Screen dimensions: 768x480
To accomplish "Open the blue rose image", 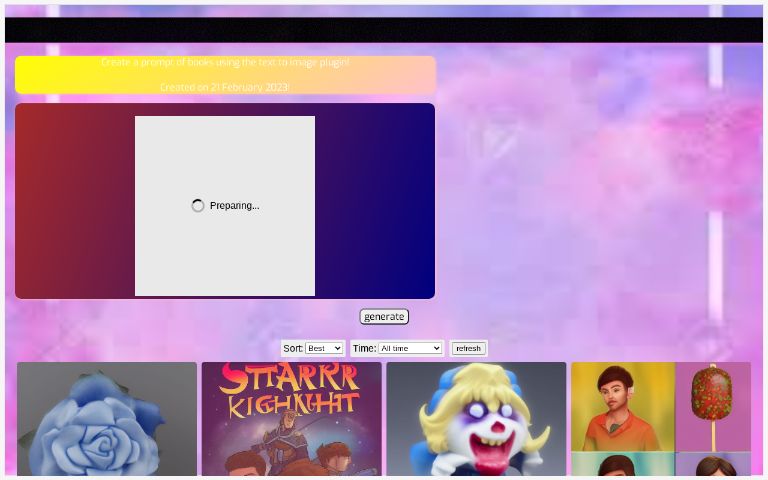I will tap(107, 418).
